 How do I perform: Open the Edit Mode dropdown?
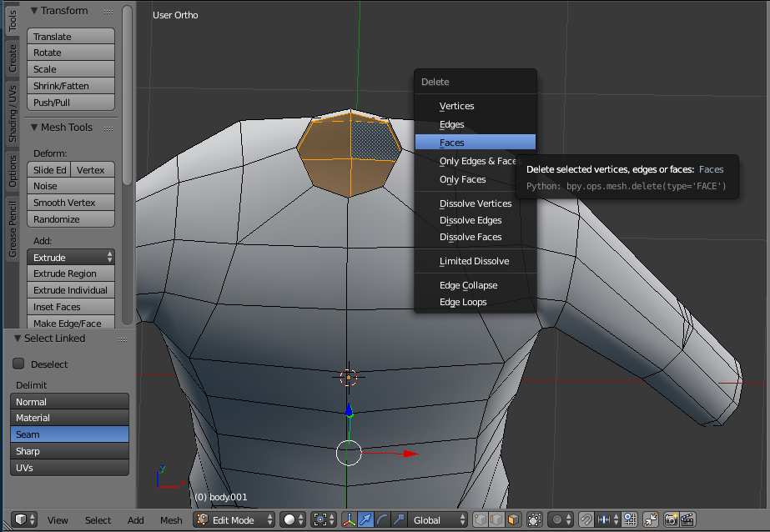(x=234, y=519)
